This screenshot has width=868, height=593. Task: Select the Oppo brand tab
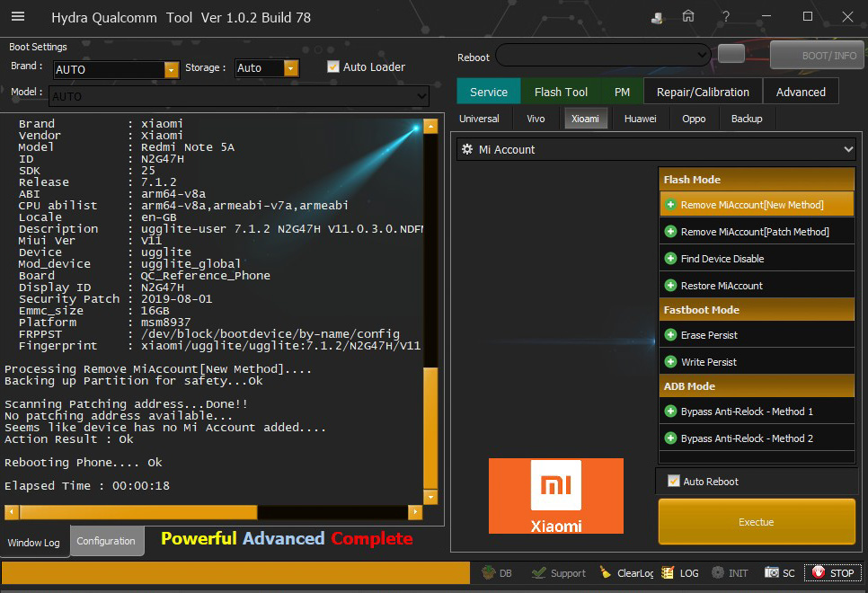694,119
